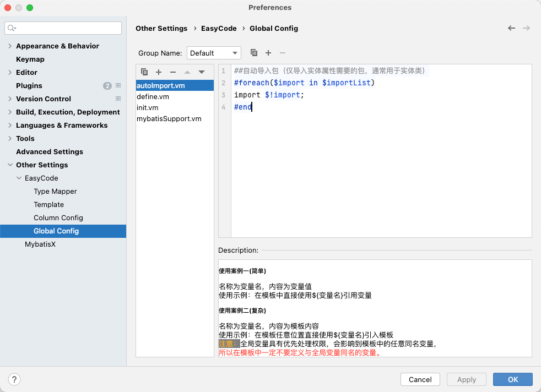Open the Group Name dropdown

[214, 53]
